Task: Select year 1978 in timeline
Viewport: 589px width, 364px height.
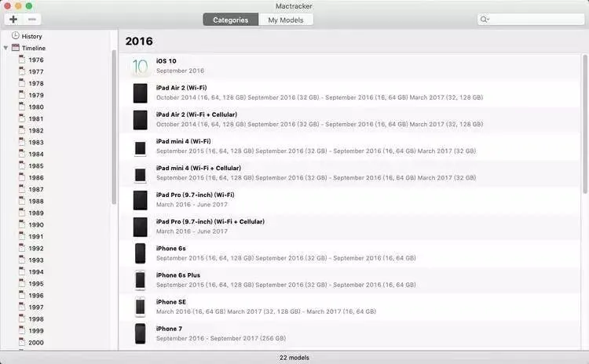Action: click(x=36, y=83)
